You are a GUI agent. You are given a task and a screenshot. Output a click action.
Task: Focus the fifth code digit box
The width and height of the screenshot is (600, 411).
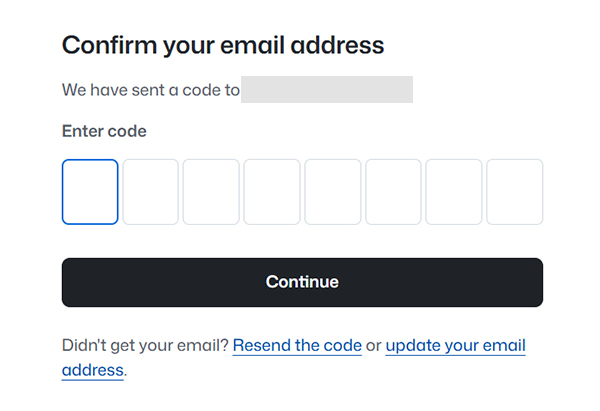pyautogui.click(x=333, y=192)
